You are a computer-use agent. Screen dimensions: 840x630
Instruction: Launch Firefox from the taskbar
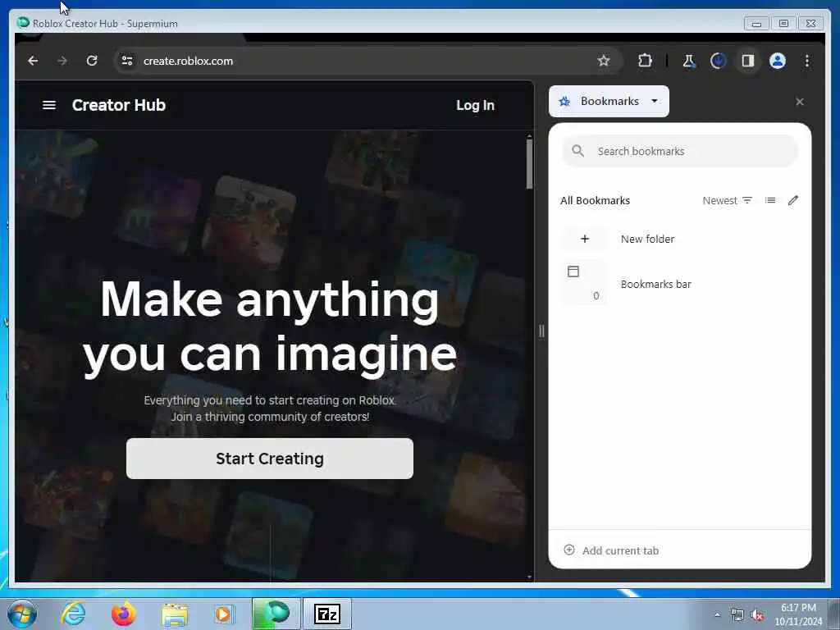point(123,614)
